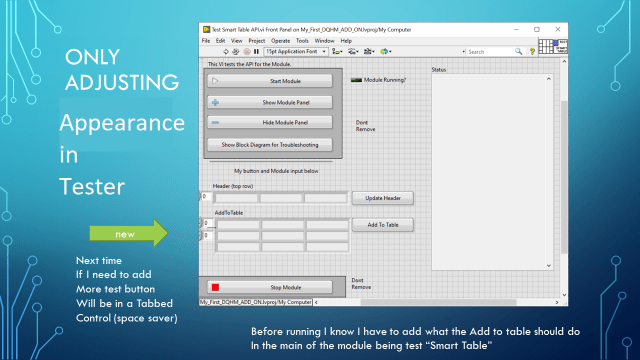Click the VI icon thumbnail
Viewport: 640px width, 360px height.
[x=561, y=46]
